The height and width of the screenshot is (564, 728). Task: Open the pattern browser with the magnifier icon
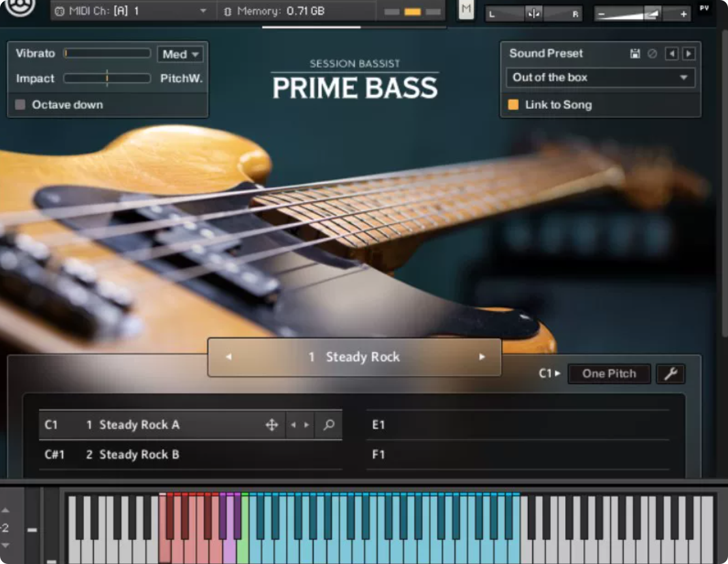click(328, 424)
